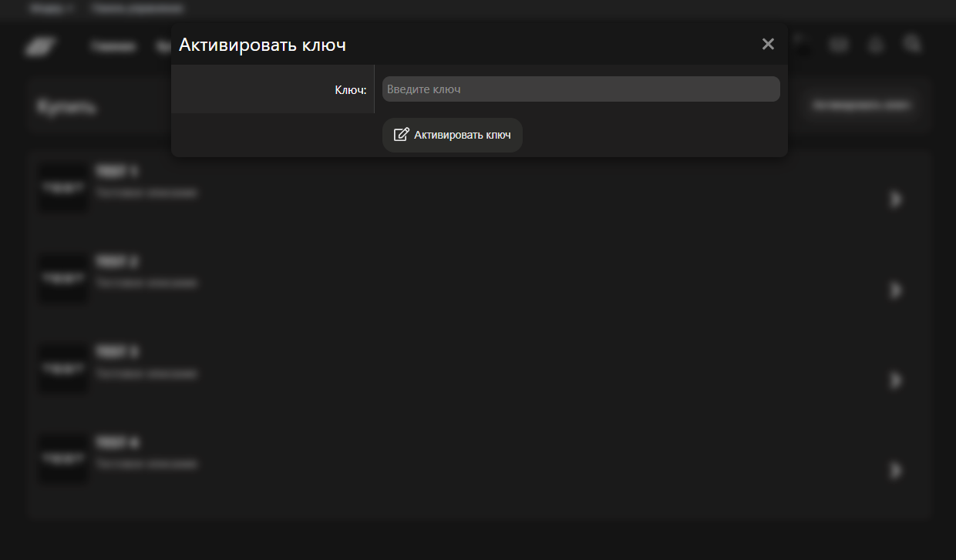Click the TEST 1 product thumbnail
The height and width of the screenshot is (560, 956).
pyautogui.click(x=63, y=188)
